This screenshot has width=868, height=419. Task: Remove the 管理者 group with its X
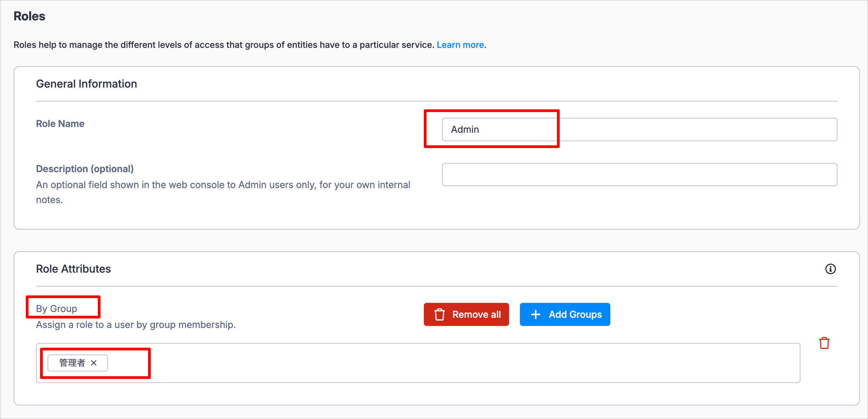pos(94,363)
